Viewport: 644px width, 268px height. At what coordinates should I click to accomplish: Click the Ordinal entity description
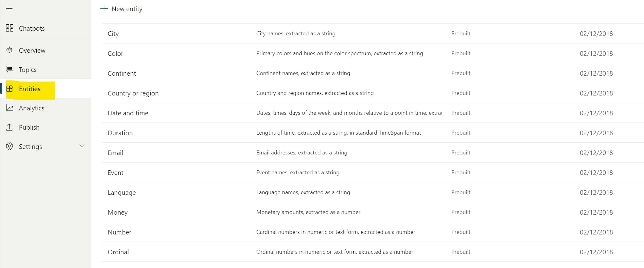[335, 252]
